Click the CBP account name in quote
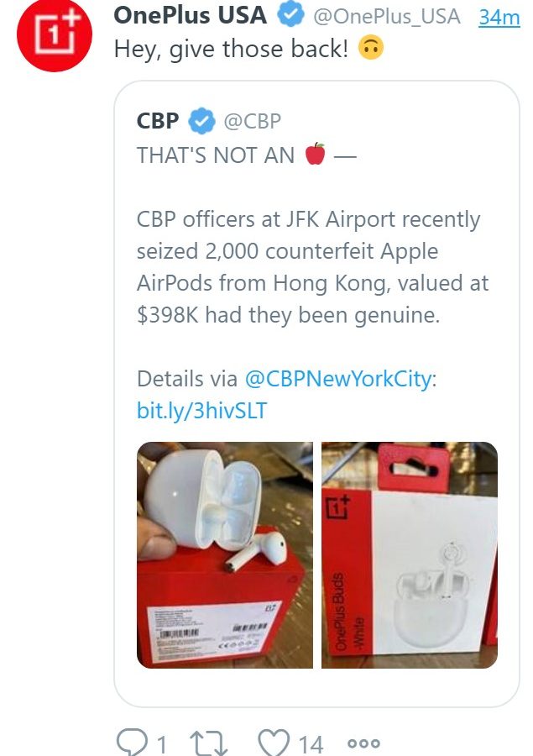The image size is (533, 756). (158, 120)
